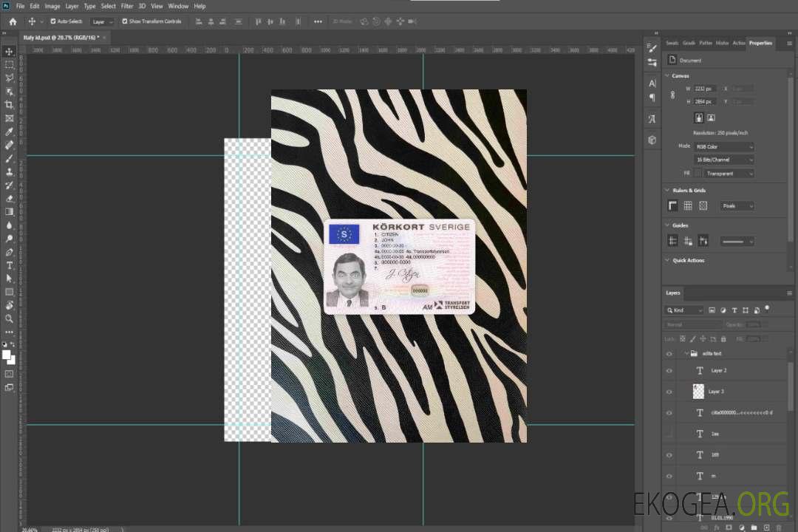Screen dimensions: 798x532
Task: Open the three-dots align options menu
Action: click(318, 21)
